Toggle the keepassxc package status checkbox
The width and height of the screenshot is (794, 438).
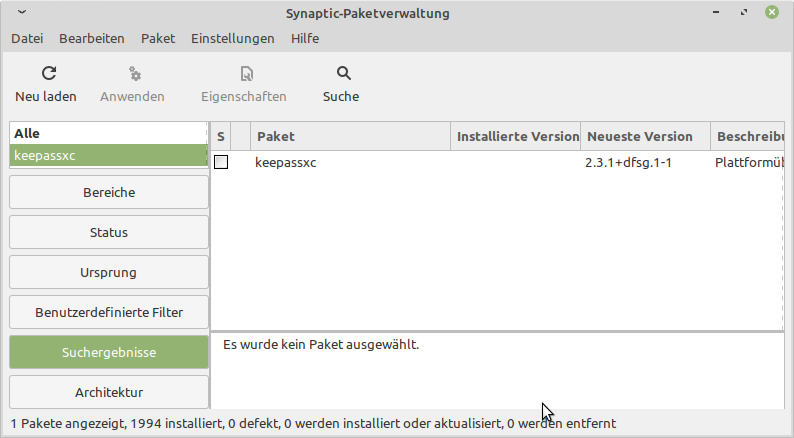pyautogui.click(x=221, y=162)
